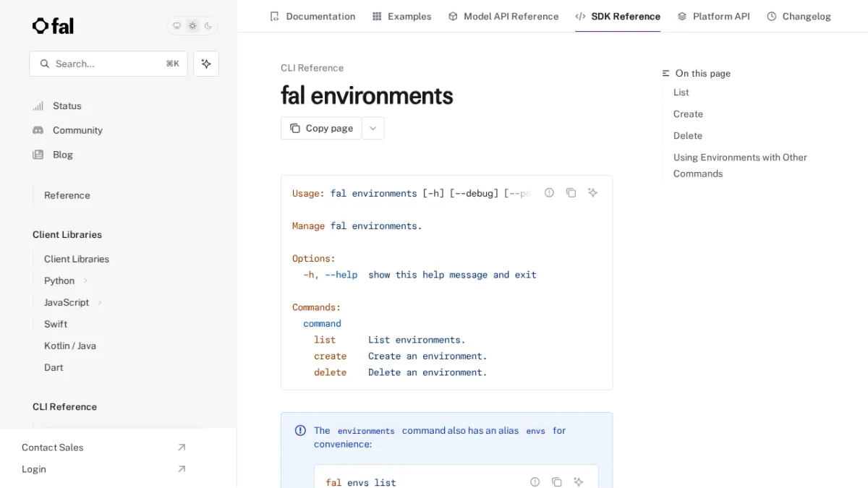Open the Community Discord link
This screenshot has height=488, width=868.
click(68, 130)
